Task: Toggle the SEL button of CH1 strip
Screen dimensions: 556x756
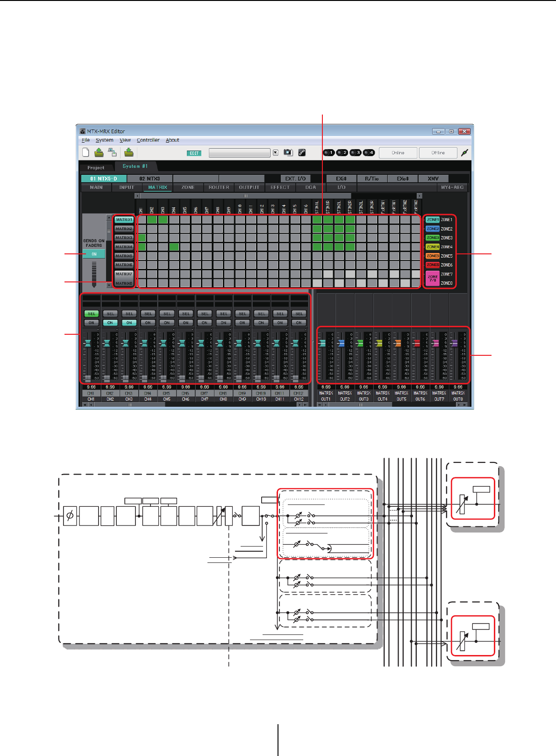Action: (91, 314)
